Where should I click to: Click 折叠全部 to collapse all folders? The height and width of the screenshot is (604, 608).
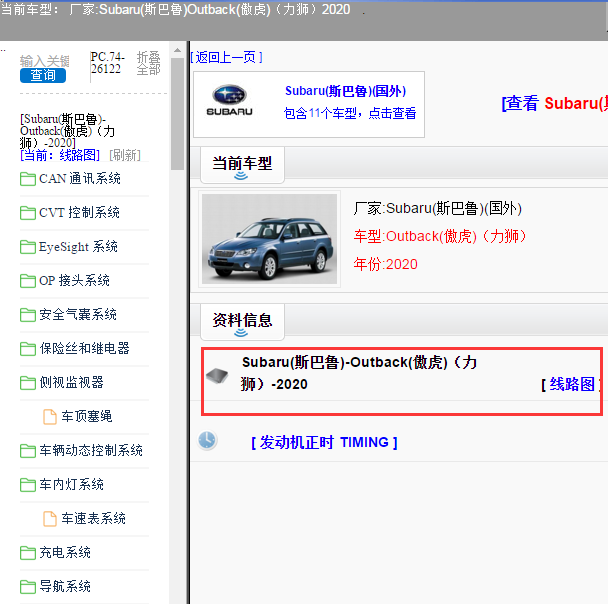point(149,63)
